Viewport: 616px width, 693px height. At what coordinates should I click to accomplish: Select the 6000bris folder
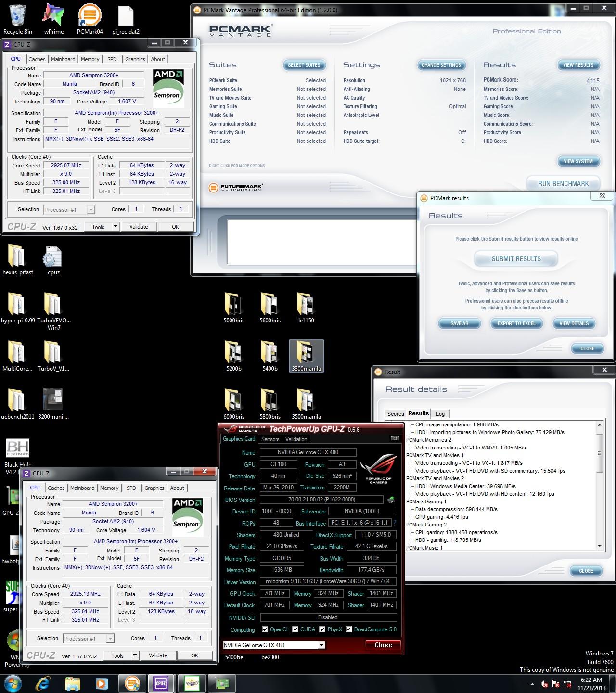point(234,404)
